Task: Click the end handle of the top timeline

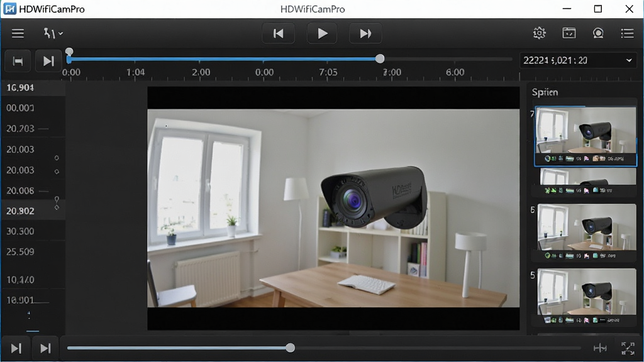Action: click(380, 58)
